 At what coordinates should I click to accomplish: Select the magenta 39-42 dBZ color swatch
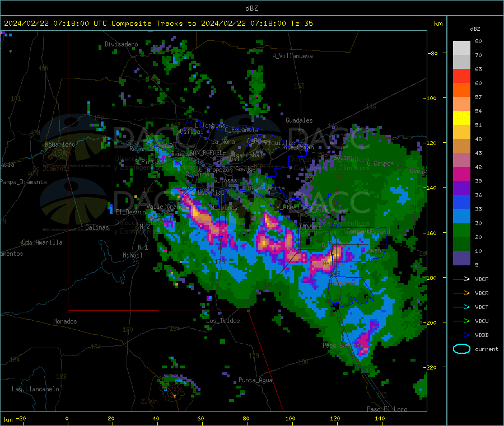[461, 174]
